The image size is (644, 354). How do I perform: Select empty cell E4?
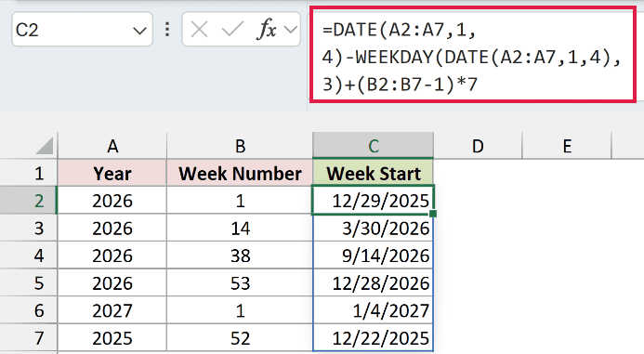pos(567,256)
